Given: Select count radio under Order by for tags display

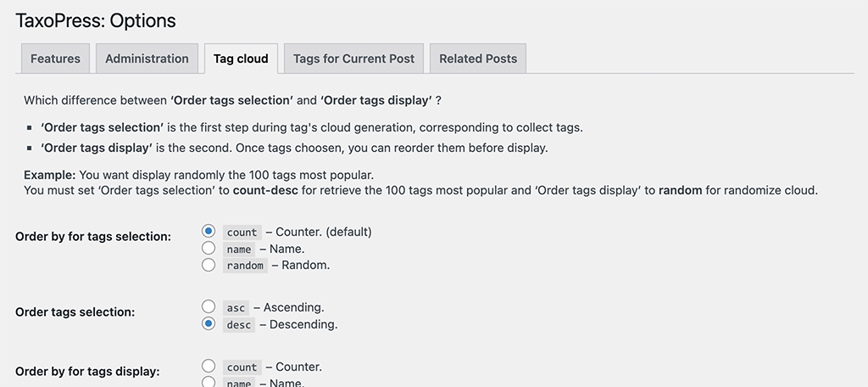Looking at the screenshot, I should coord(209,366).
